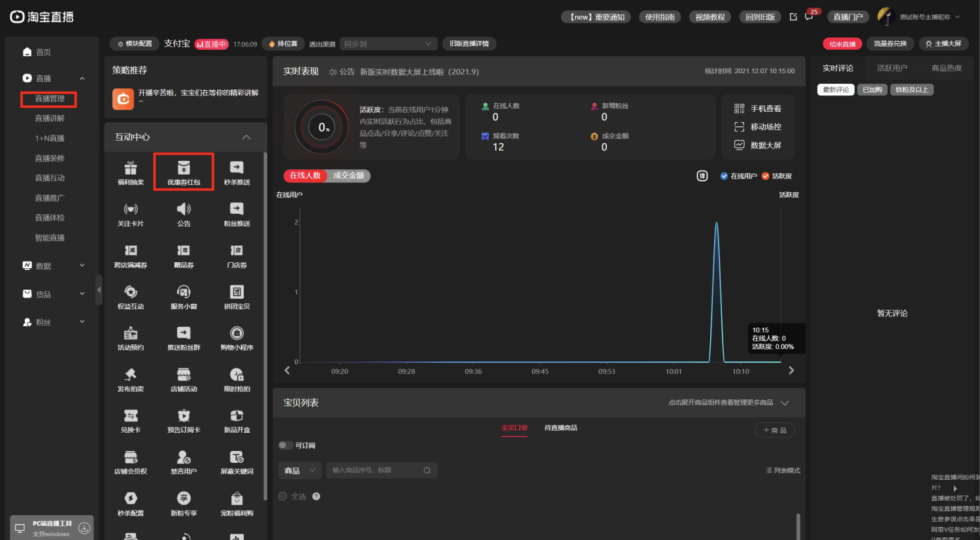Open the 拼团宝贝 group-buy tool
980x540 pixels.
point(237,297)
